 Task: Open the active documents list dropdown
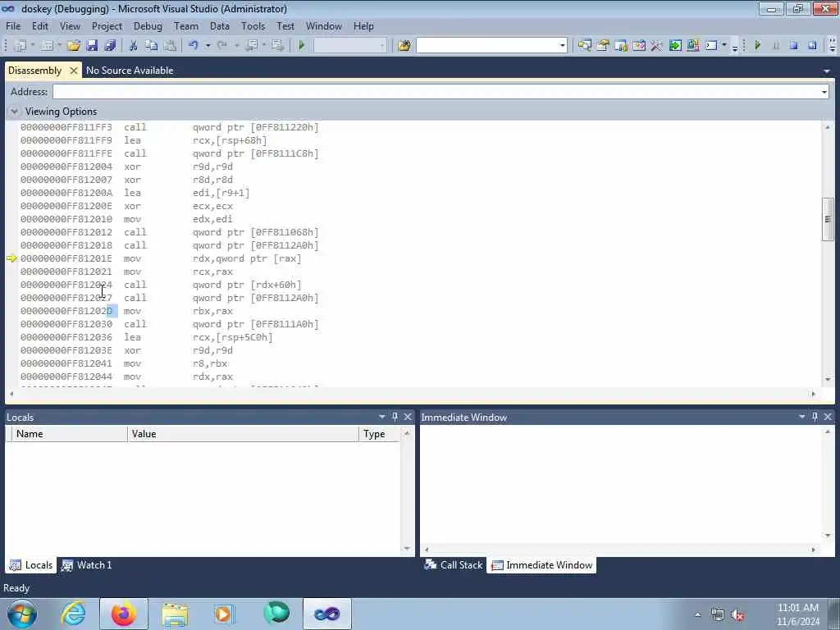point(827,71)
